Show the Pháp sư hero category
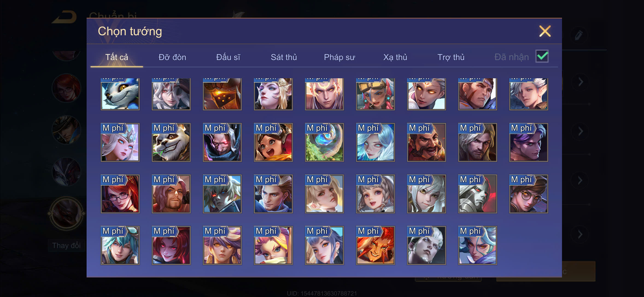Image resolution: width=644 pixels, height=297 pixels. (339, 57)
